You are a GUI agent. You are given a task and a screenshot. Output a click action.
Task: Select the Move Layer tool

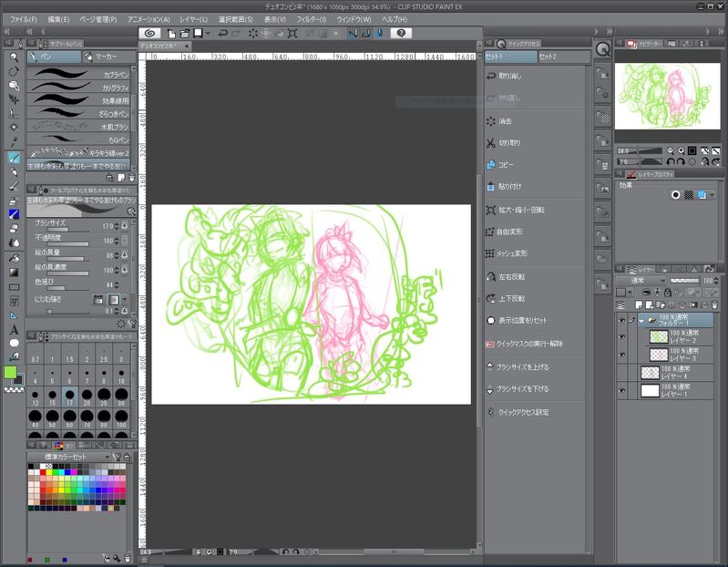(14, 99)
